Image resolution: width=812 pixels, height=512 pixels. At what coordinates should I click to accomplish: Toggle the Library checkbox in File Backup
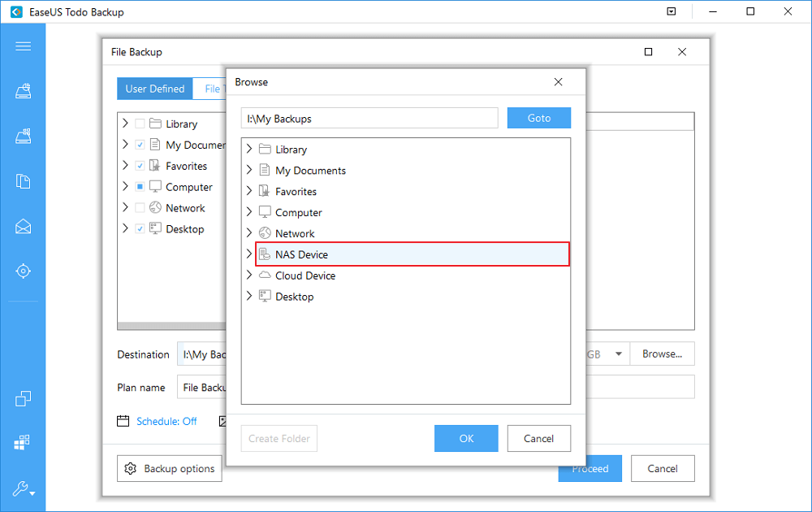click(x=140, y=124)
